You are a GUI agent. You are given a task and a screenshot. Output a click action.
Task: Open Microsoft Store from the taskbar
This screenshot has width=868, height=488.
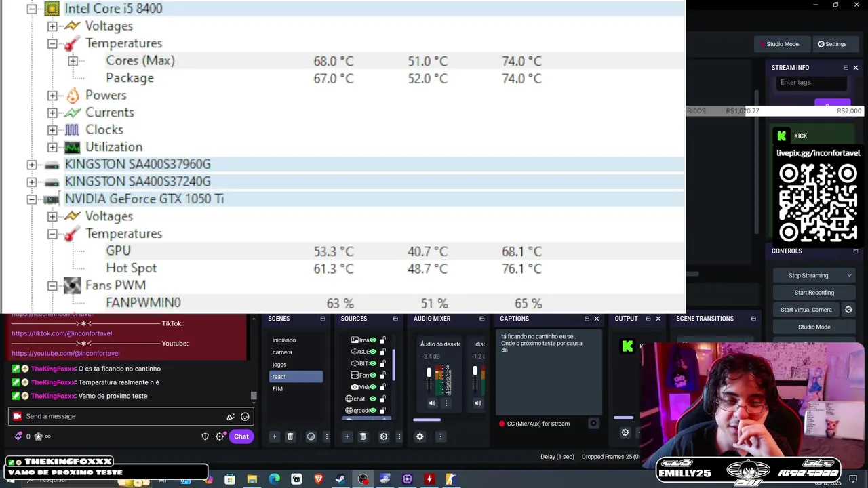click(x=230, y=479)
